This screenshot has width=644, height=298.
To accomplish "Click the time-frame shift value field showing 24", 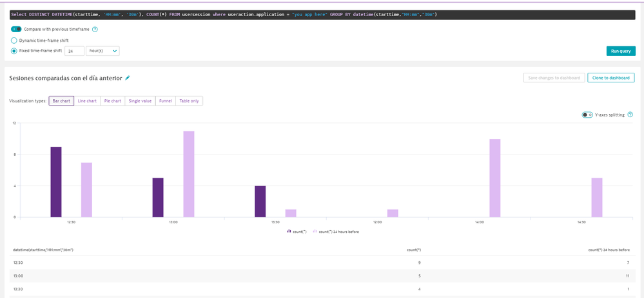I will (74, 51).
